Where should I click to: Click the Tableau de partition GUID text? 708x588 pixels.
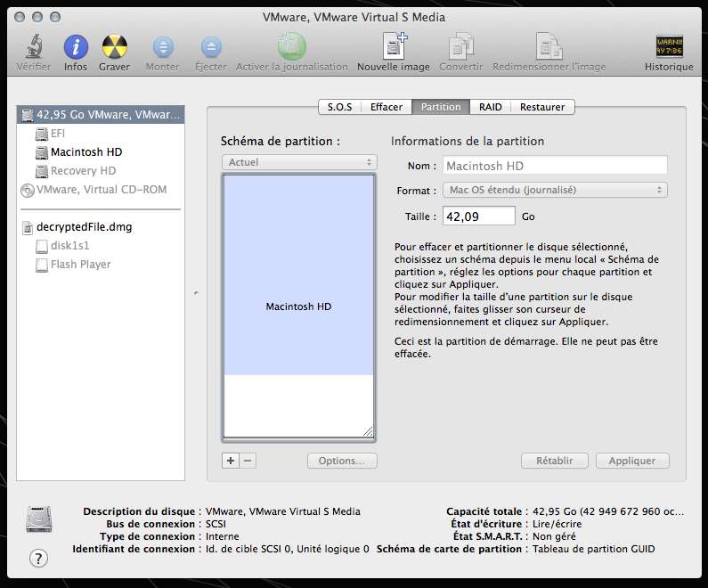point(593,549)
